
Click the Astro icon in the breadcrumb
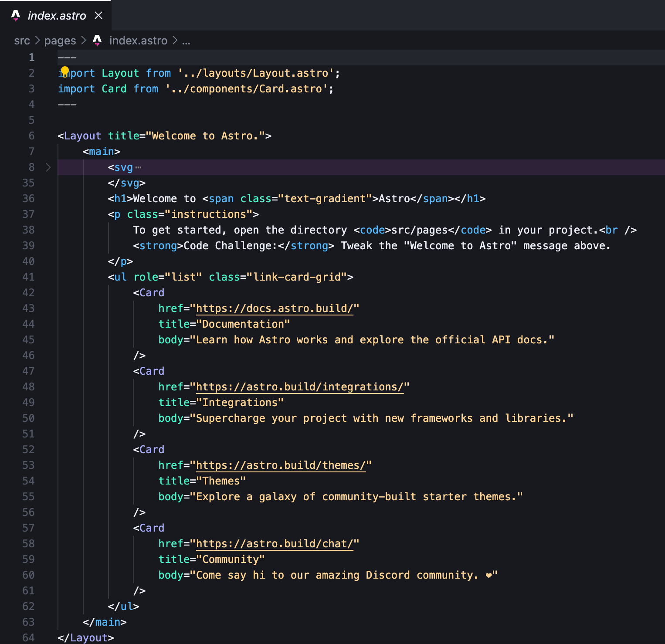(x=97, y=41)
